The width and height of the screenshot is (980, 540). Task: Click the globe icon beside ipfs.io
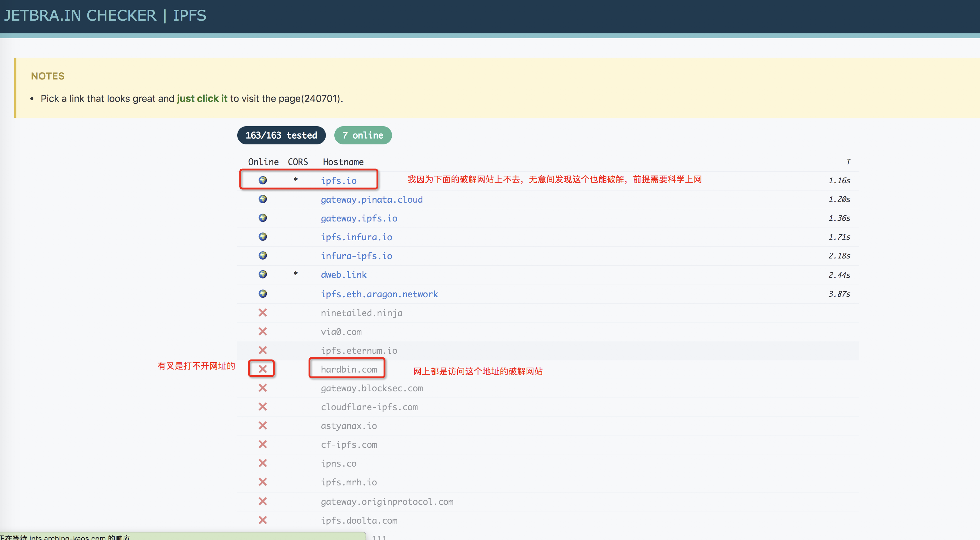click(262, 180)
